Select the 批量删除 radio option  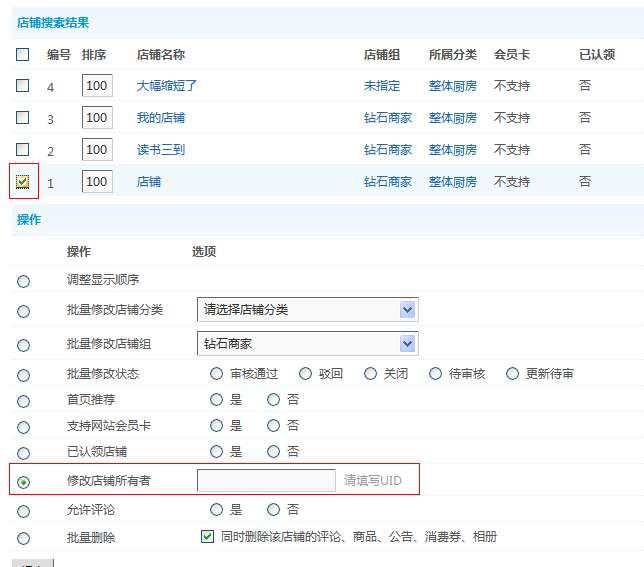tap(23, 538)
